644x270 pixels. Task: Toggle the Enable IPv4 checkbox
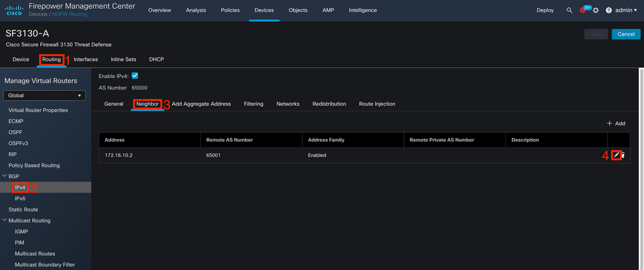(135, 75)
